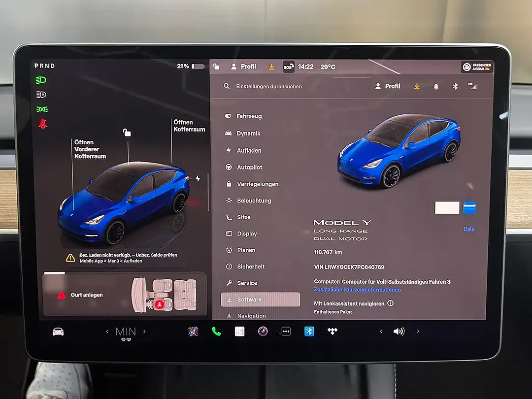Open climate settings via MIN temperature
This screenshot has width=532, height=399.
126,332
